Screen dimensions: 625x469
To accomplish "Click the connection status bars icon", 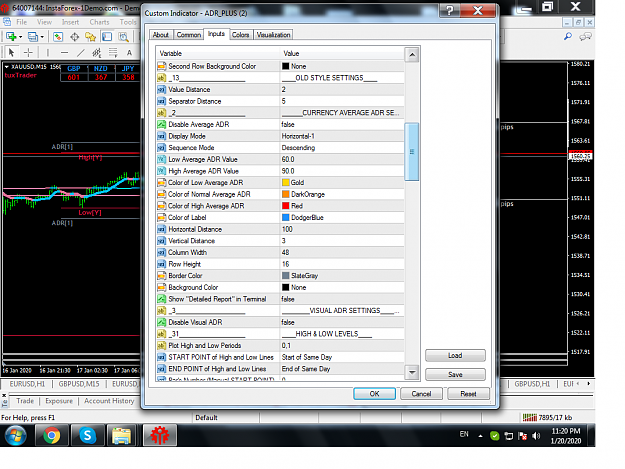I will point(529,417).
